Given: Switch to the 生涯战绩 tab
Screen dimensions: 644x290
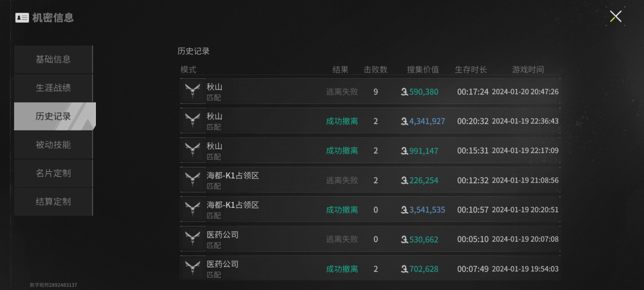Looking at the screenshot, I should [x=53, y=88].
